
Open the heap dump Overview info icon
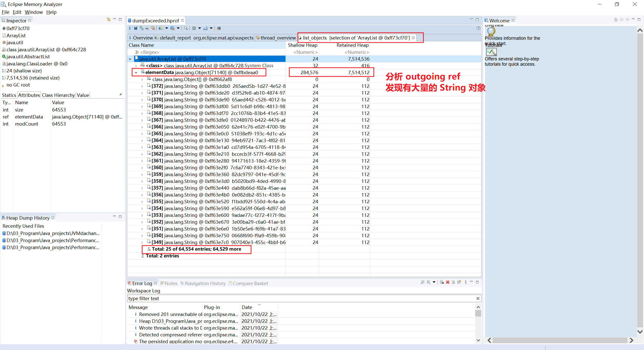coord(130,28)
